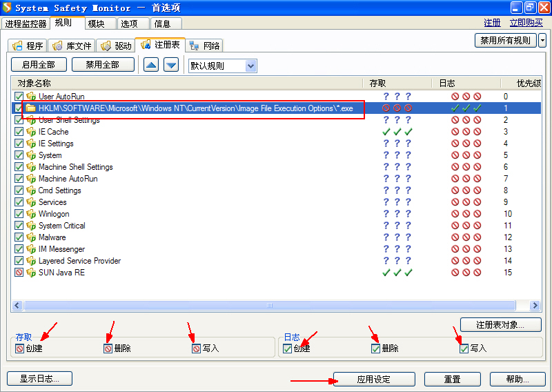Click the System Critical rule icon
The height and width of the screenshot is (392, 552).
click(31, 226)
